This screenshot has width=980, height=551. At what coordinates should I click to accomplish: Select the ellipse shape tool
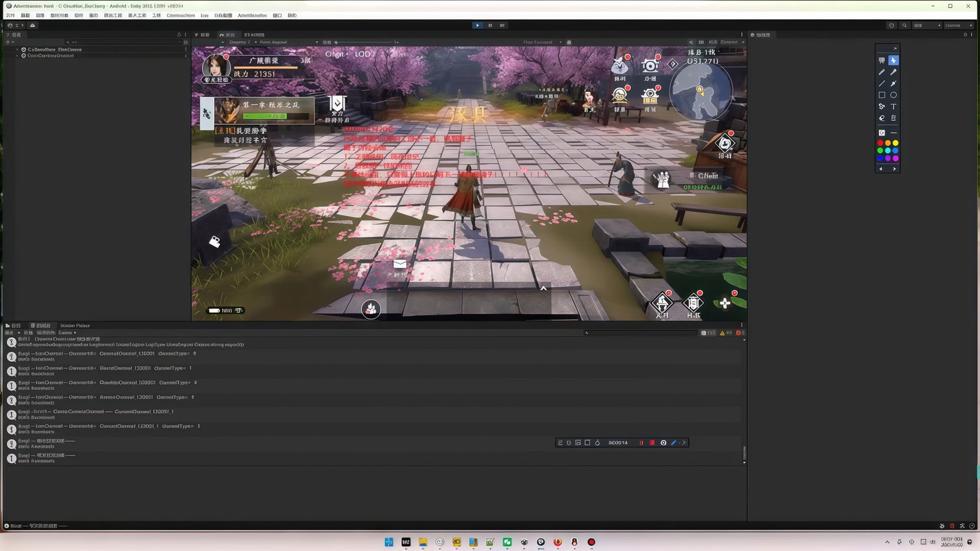point(894,95)
